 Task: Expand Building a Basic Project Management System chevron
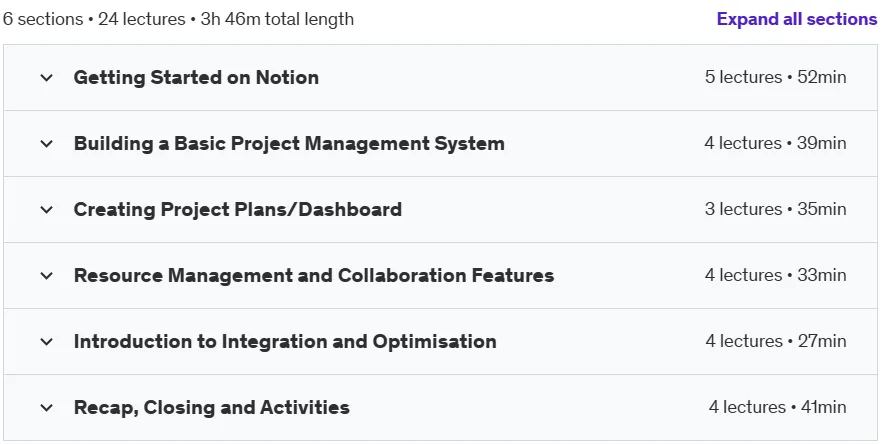(x=47, y=143)
